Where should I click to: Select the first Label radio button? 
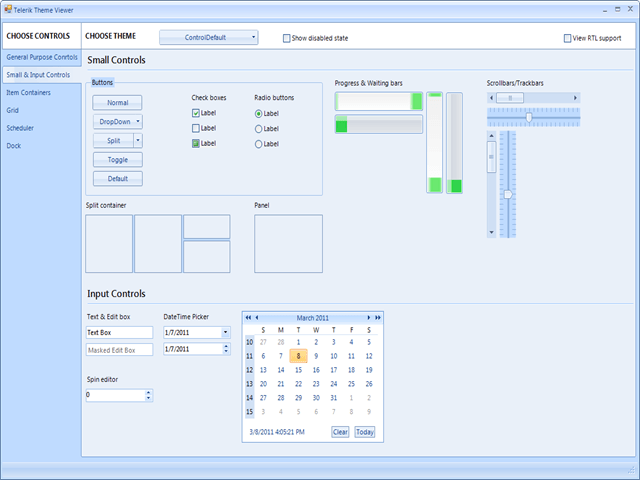pyautogui.click(x=258, y=114)
